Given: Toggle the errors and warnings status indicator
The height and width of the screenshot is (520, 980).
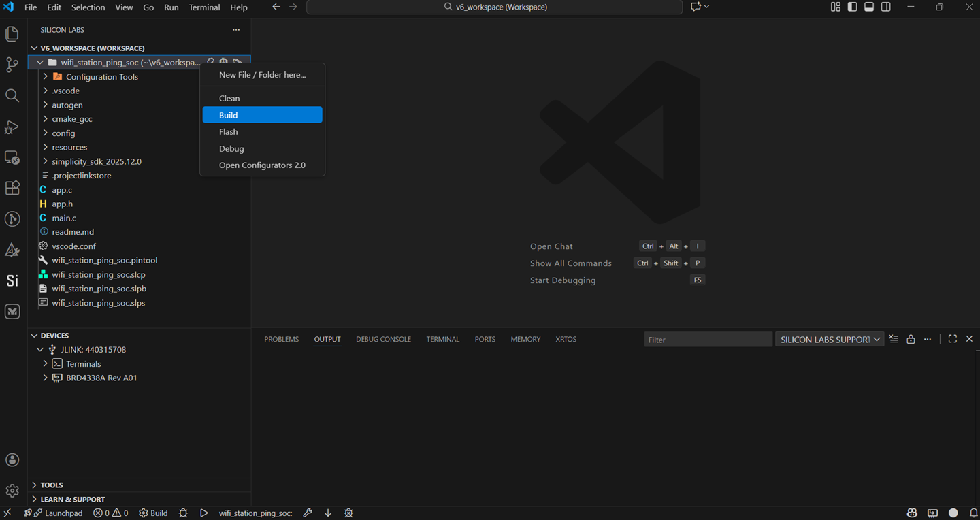Looking at the screenshot, I should 110,513.
